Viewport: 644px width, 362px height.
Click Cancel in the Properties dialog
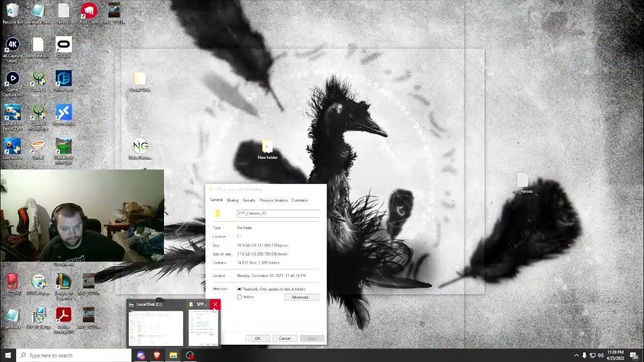pyautogui.click(x=285, y=338)
